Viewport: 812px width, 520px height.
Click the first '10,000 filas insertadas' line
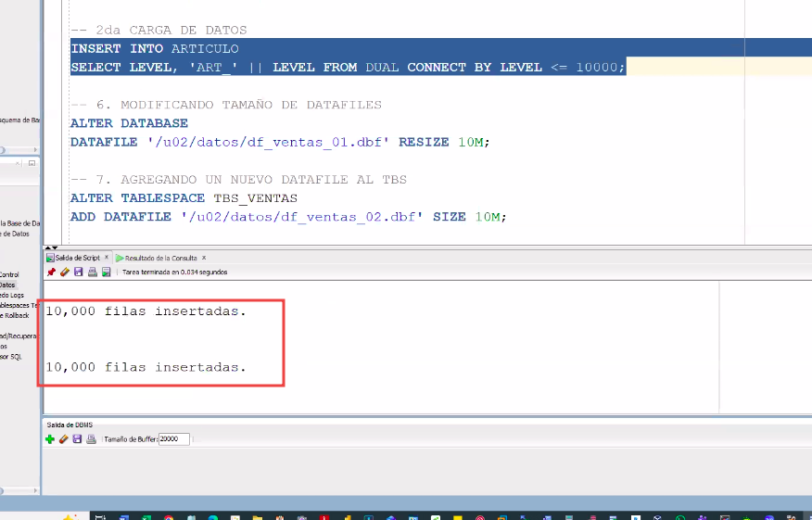tap(146, 311)
